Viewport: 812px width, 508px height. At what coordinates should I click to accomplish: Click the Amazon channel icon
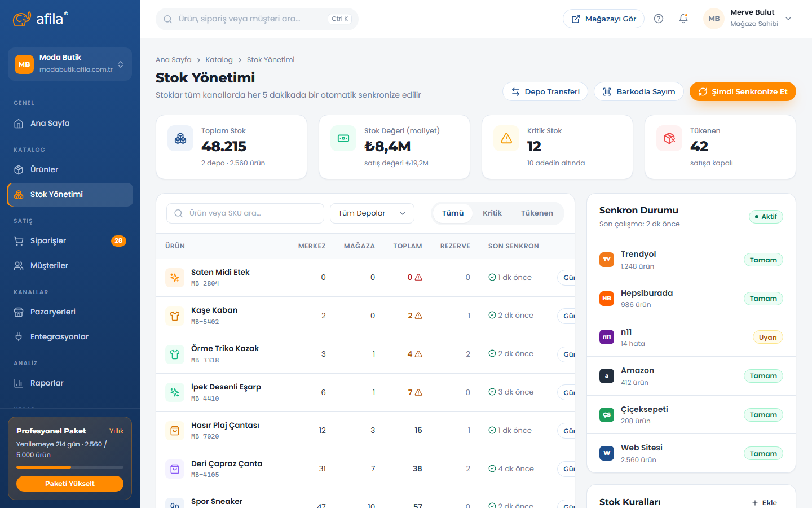(607, 376)
